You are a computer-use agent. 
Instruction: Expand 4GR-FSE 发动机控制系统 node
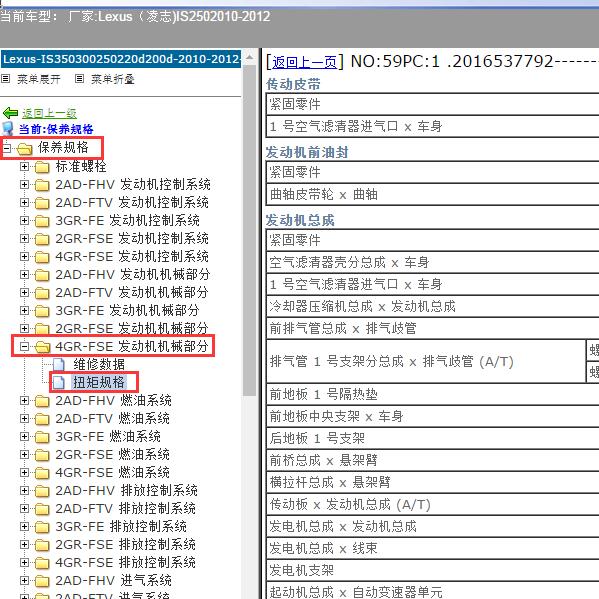[24, 256]
